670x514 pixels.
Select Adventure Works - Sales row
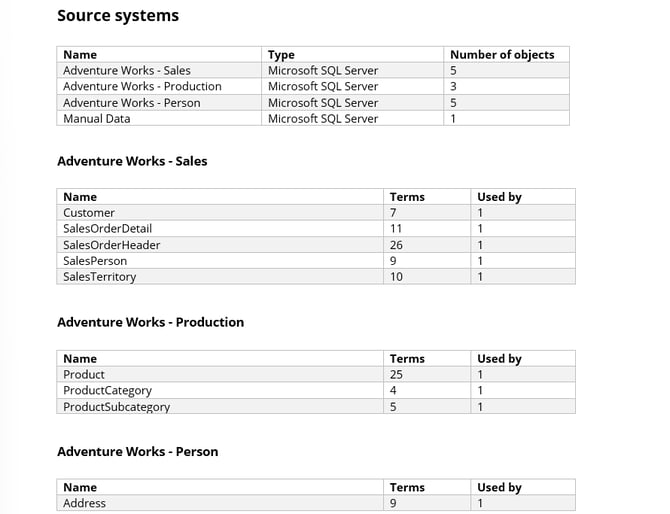click(313, 70)
